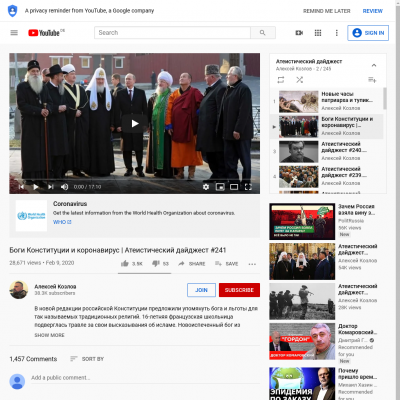
Task: Click the Search input field
Action: pyautogui.click(x=172, y=33)
